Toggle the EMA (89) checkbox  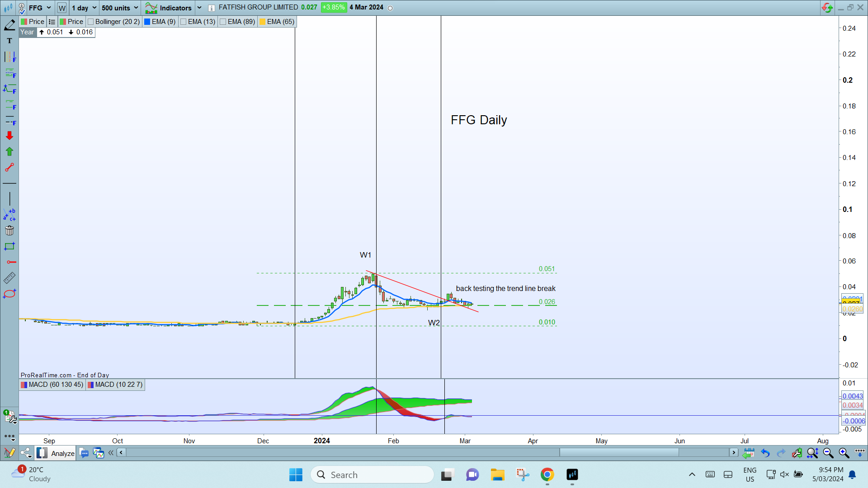223,22
